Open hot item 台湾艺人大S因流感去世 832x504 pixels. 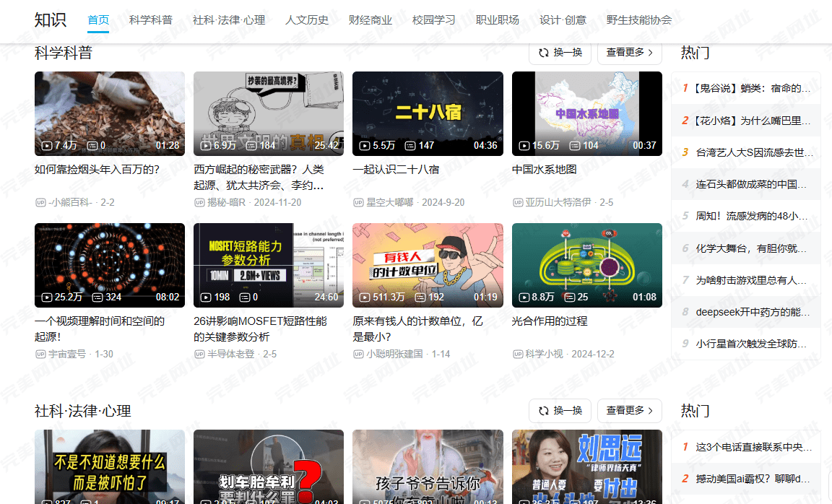click(746, 152)
